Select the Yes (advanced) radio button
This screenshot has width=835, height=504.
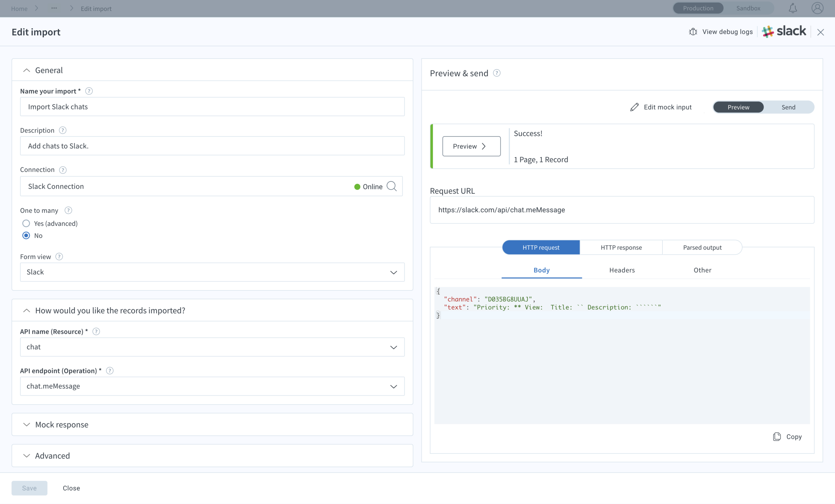click(x=26, y=223)
